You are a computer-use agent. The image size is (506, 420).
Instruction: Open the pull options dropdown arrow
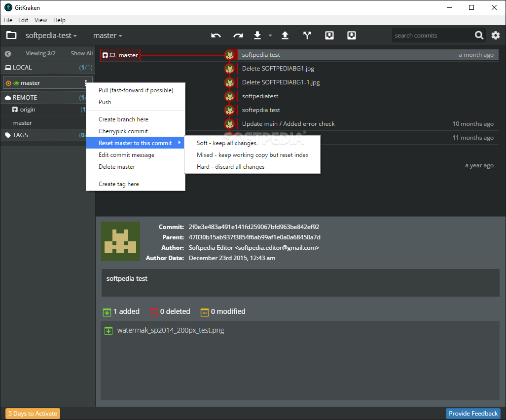click(x=270, y=36)
